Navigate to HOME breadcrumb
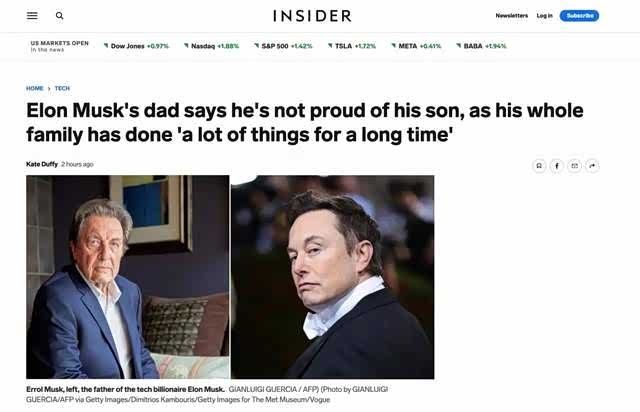 [x=35, y=88]
